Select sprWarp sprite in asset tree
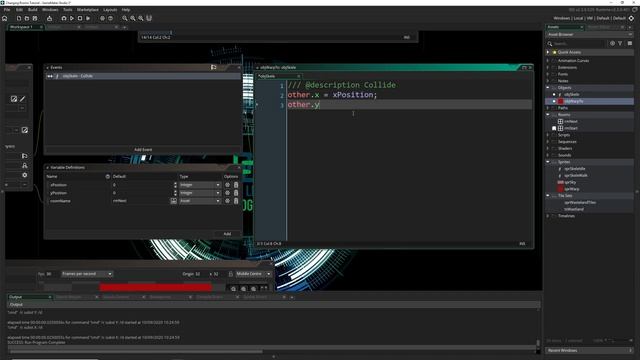 (571, 189)
